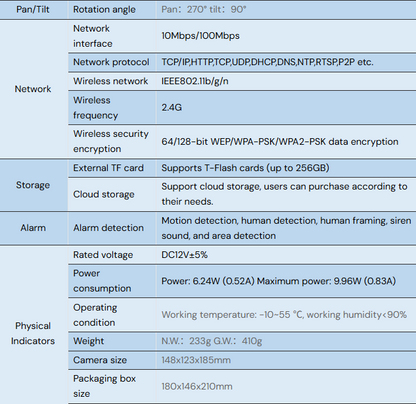416x404 pixels.
Task: Click the WEP/WPA-PSK encryption value text
Action: coord(280,142)
